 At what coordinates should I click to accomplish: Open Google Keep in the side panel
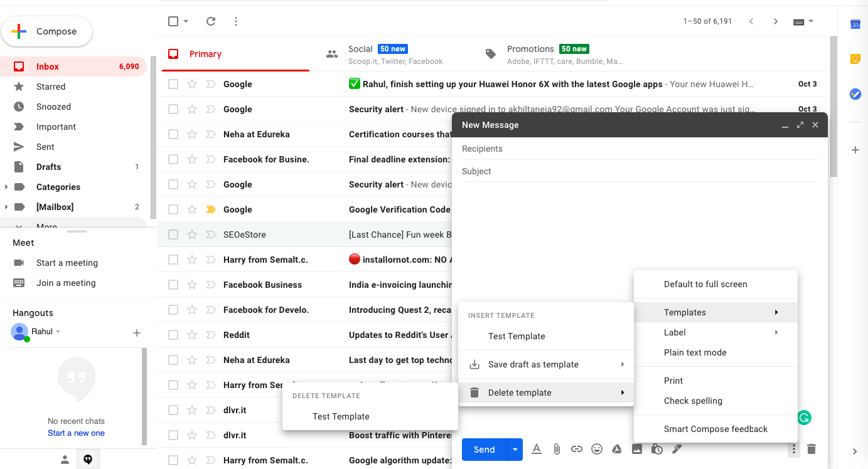tap(855, 58)
